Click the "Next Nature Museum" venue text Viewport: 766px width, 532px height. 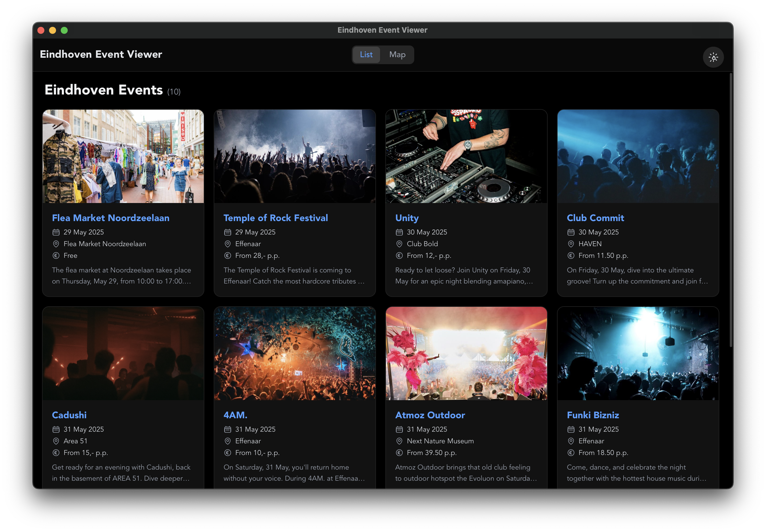(x=440, y=441)
